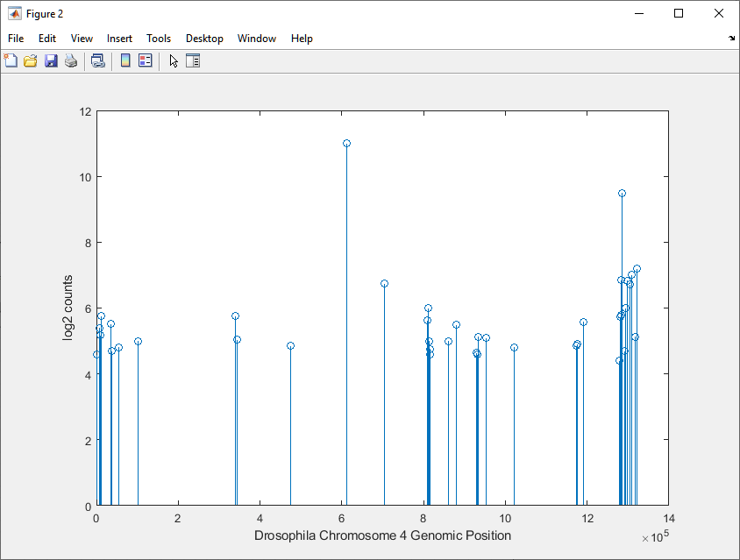The width and height of the screenshot is (740, 560).
Task: Insert a colorbar from the toolbar
Action: pos(124,60)
